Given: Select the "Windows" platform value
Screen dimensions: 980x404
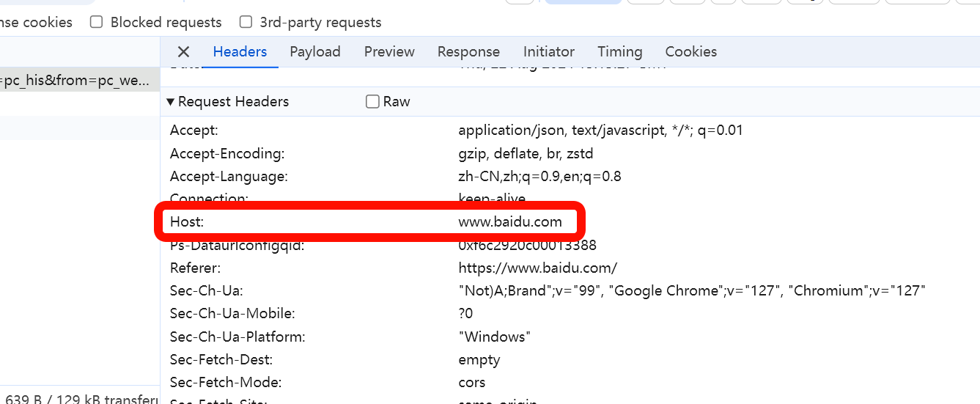Looking at the screenshot, I should (x=495, y=337).
